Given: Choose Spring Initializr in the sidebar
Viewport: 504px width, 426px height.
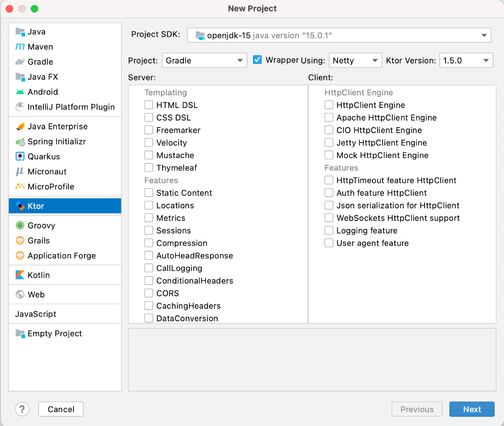Looking at the screenshot, I should tap(65, 142).
